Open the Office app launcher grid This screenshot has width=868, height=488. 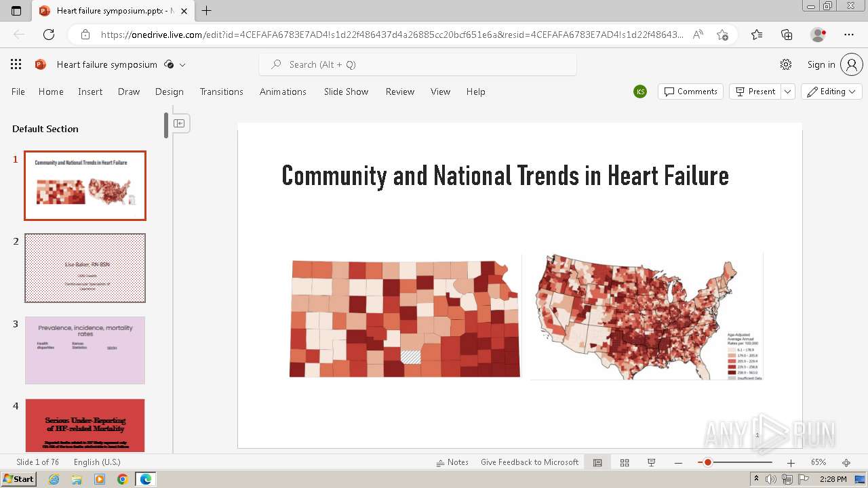[16, 64]
